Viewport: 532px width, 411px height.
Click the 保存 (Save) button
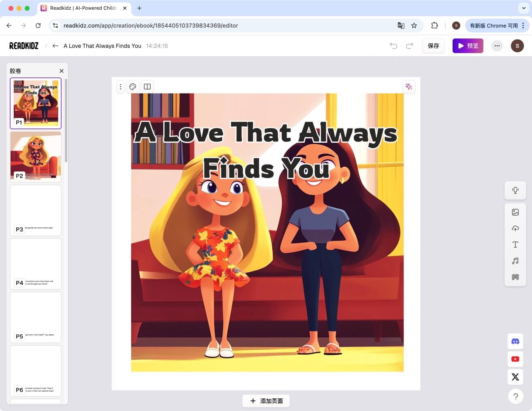pos(433,46)
